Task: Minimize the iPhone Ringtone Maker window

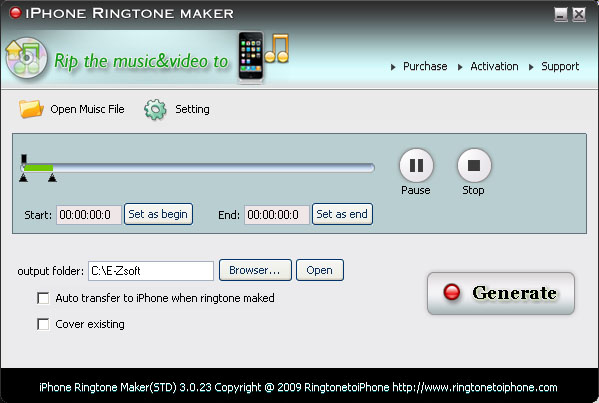Action: click(x=560, y=15)
